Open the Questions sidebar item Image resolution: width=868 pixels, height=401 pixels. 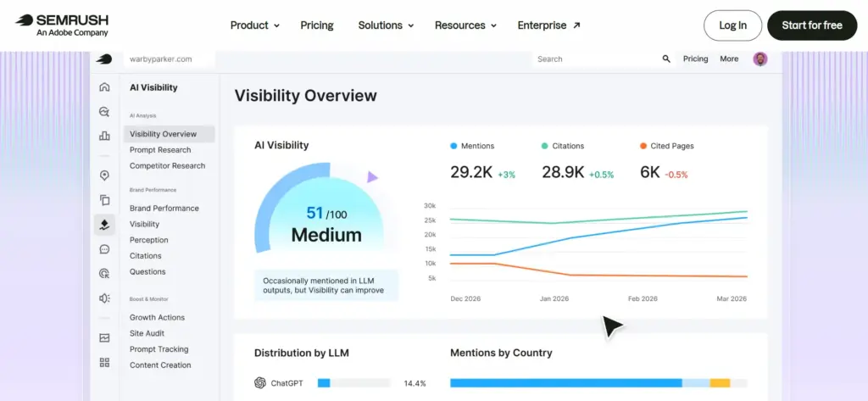147,272
